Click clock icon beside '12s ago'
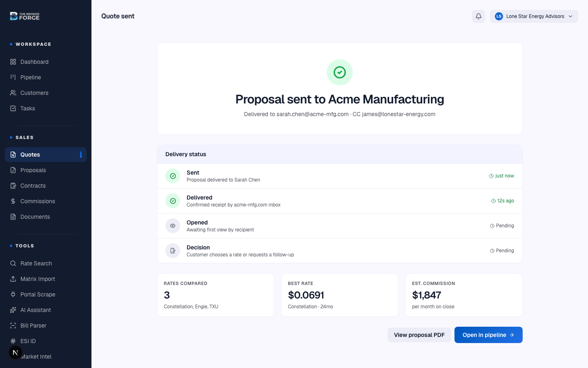The height and width of the screenshot is (368, 588). 493,201
